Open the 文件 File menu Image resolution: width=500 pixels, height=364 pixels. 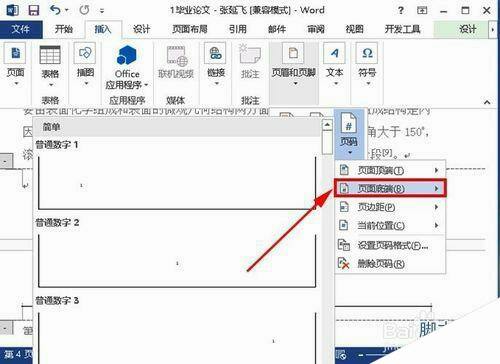click(x=21, y=29)
